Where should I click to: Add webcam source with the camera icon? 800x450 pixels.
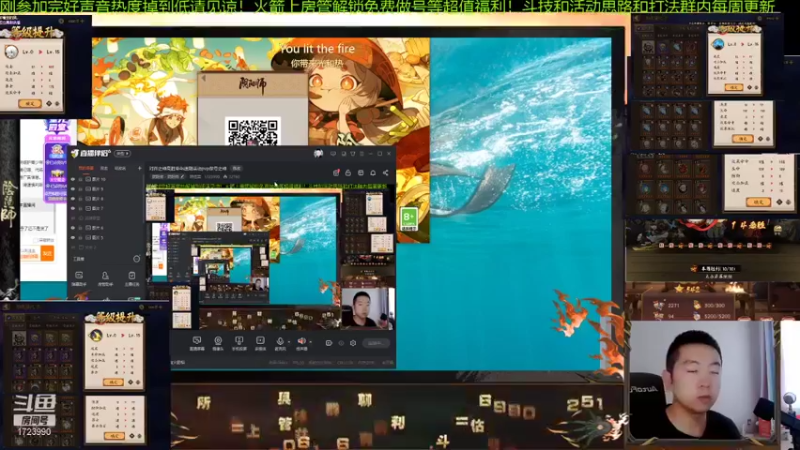pos(218,343)
